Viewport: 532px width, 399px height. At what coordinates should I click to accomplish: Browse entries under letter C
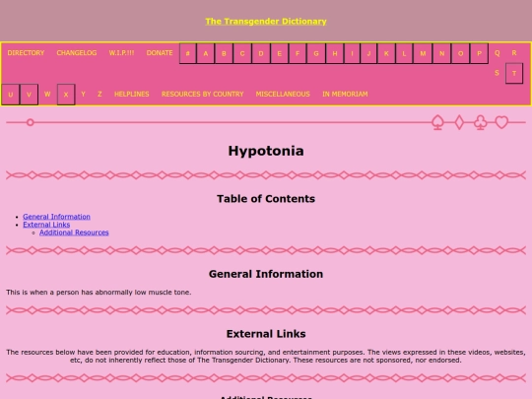[x=242, y=53]
